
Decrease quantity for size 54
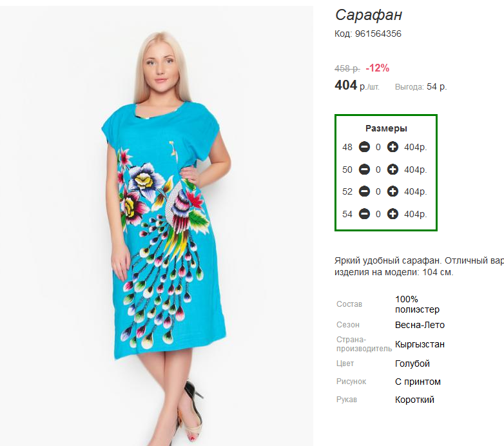point(364,214)
